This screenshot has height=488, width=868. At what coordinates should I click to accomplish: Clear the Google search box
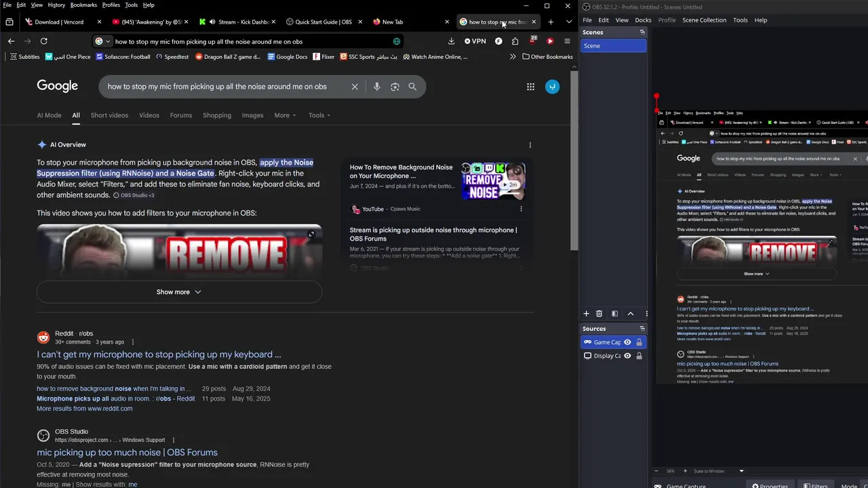(x=355, y=87)
